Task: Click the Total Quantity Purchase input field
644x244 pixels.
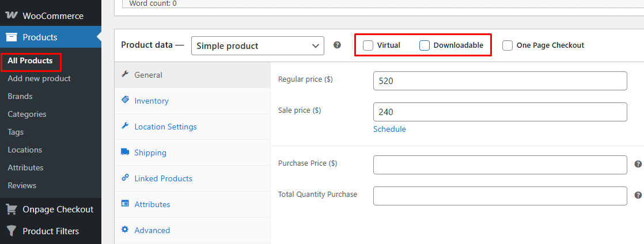Action: click(x=500, y=196)
